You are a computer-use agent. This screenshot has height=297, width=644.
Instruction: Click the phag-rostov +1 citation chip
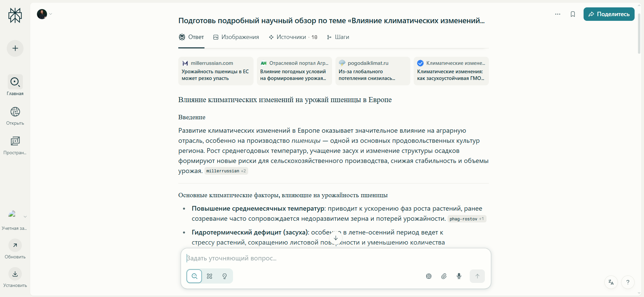[467, 219]
